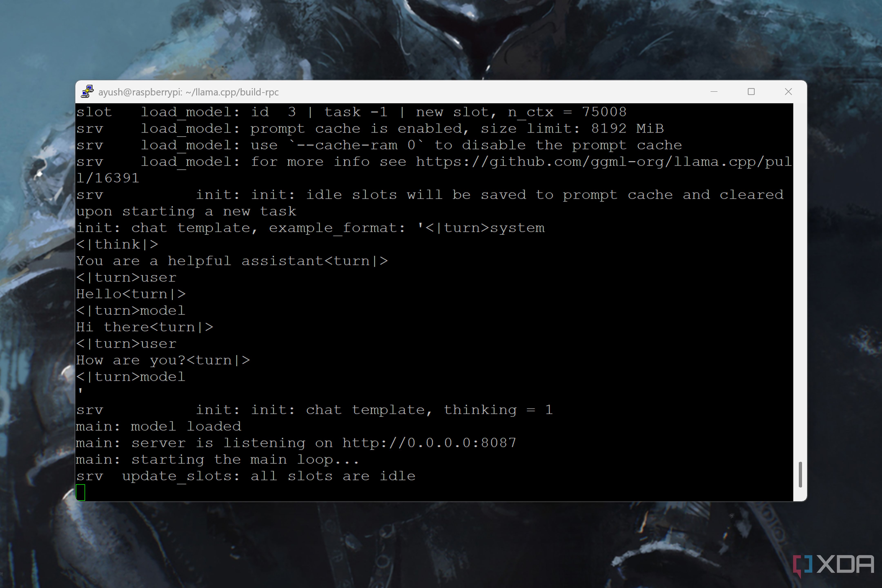Click the 'Hello<turn|>' line
The height and width of the screenshot is (588, 882).
point(131,294)
